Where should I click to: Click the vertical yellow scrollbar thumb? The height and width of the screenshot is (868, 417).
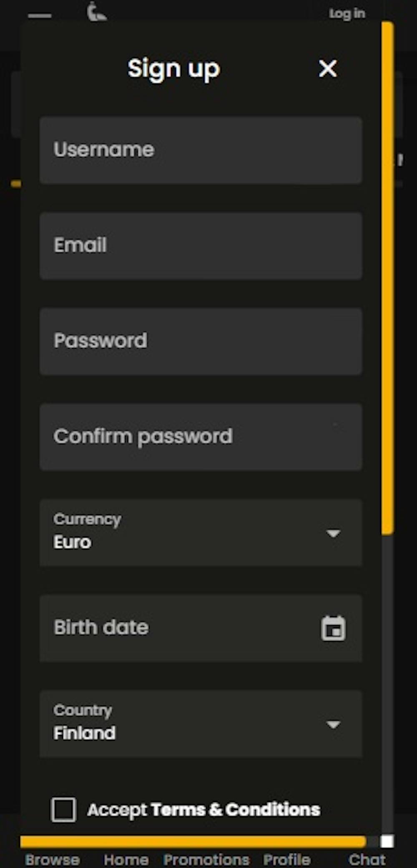[x=387, y=278]
